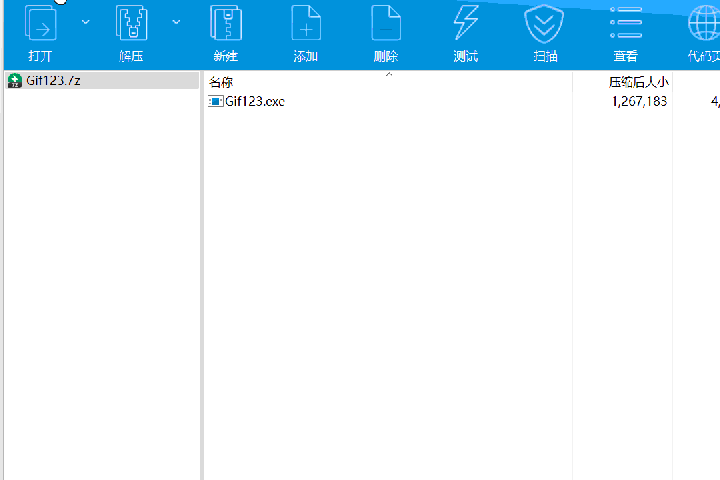Select the Gif123.exe file entry
The height and width of the screenshot is (480, 720).
click(254, 101)
